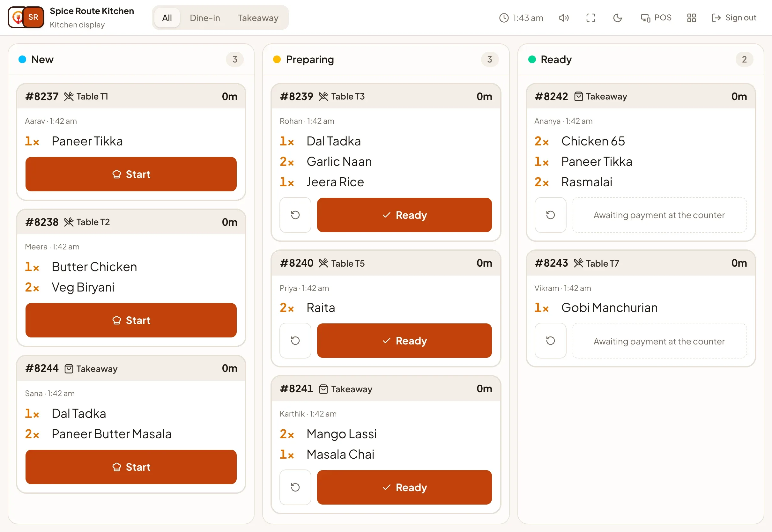Open the apps grid icon in the header
Viewport: 772px width, 532px height.
click(x=691, y=18)
